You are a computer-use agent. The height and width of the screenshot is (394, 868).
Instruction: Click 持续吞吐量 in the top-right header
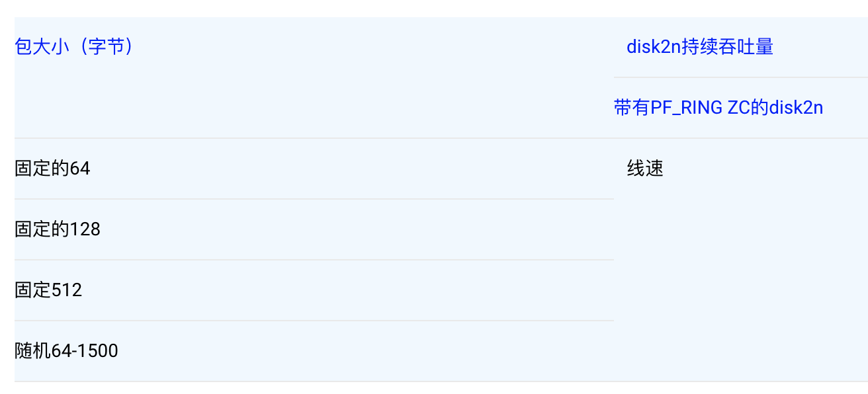coord(727,47)
